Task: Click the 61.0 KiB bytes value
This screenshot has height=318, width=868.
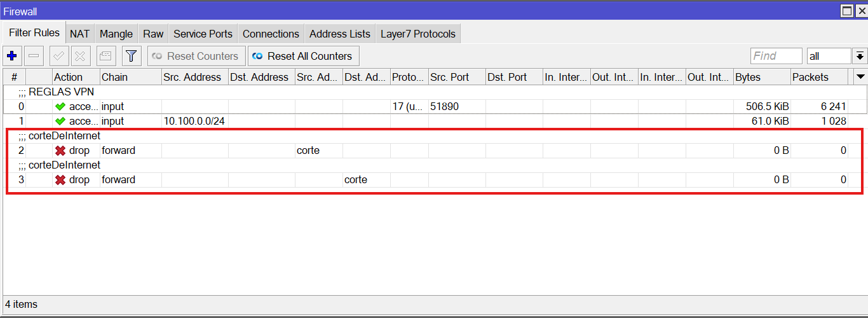Action: 770,121
